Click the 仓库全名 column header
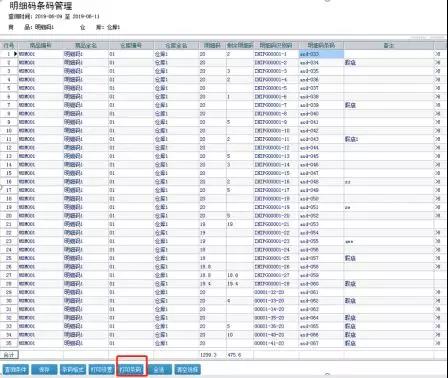448x378 pixels. coord(176,45)
